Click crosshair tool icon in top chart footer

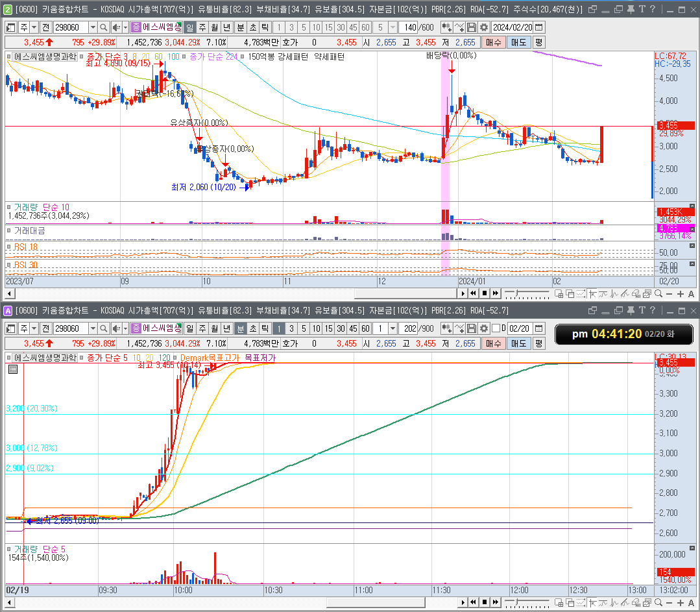[592, 293]
